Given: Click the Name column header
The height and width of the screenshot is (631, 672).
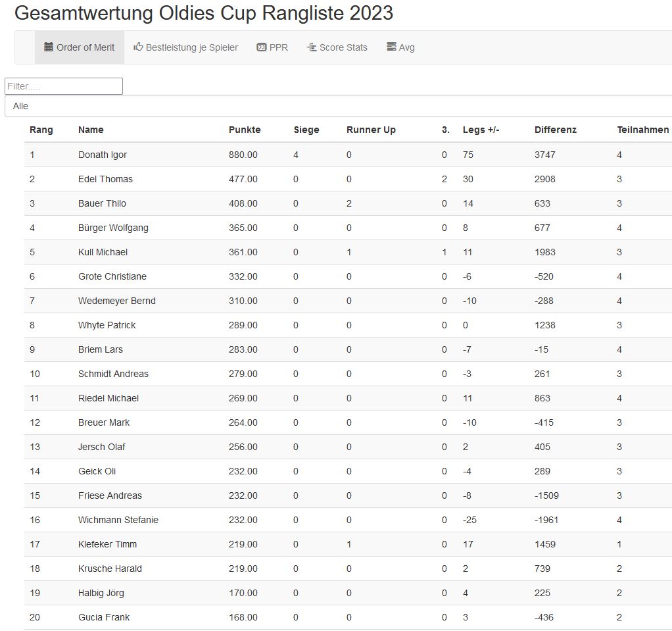Looking at the screenshot, I should pos(91,130).
